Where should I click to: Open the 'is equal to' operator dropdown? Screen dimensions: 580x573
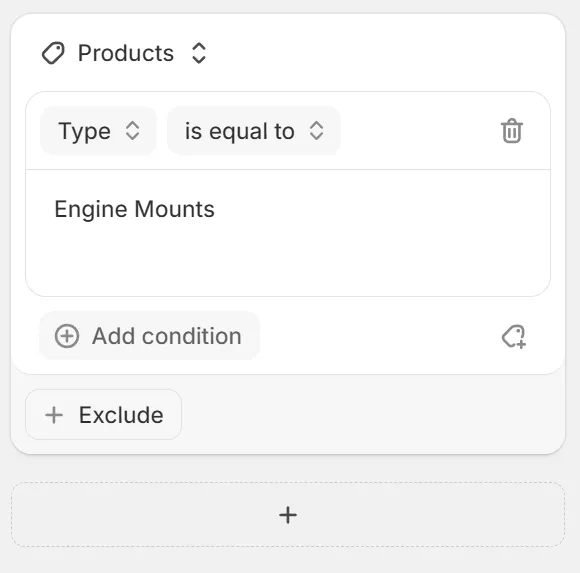coord(254,131)
